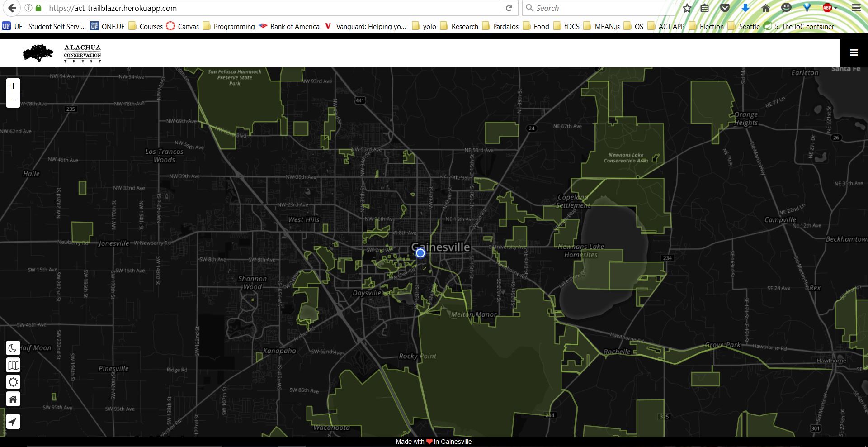Viewport: 868px width, 447px height.
Task: Reload the page with the refresh icon
Action: pyautogui.click(x=509, y=8)
